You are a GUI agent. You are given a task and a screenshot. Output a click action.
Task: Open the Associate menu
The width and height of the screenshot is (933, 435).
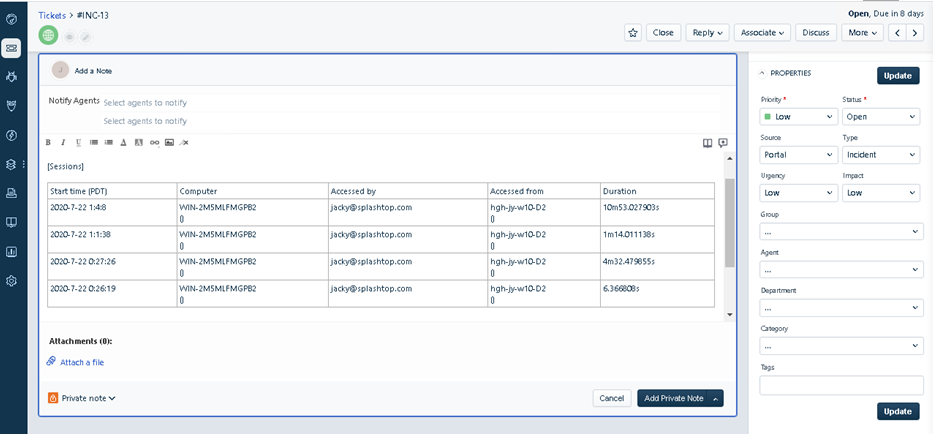762,33
